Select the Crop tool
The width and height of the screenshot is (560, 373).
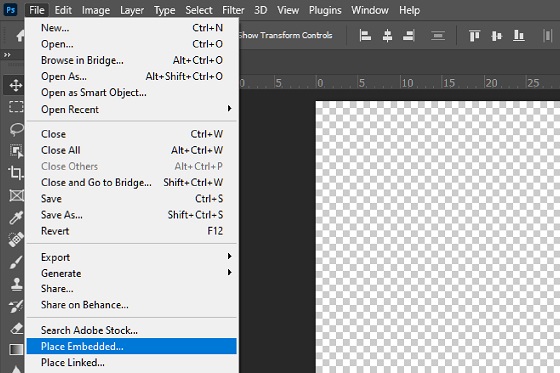(x=16, y=173)
